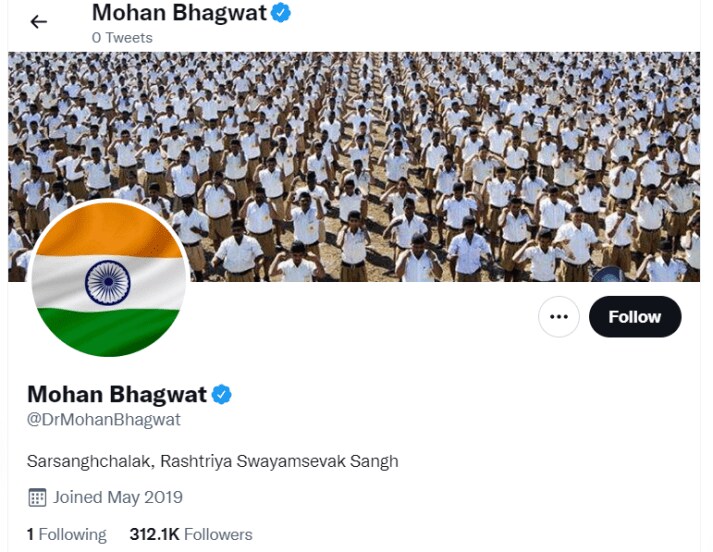713x552 pixels.
Task: Click the following number 1
Action: click(30, 534)
